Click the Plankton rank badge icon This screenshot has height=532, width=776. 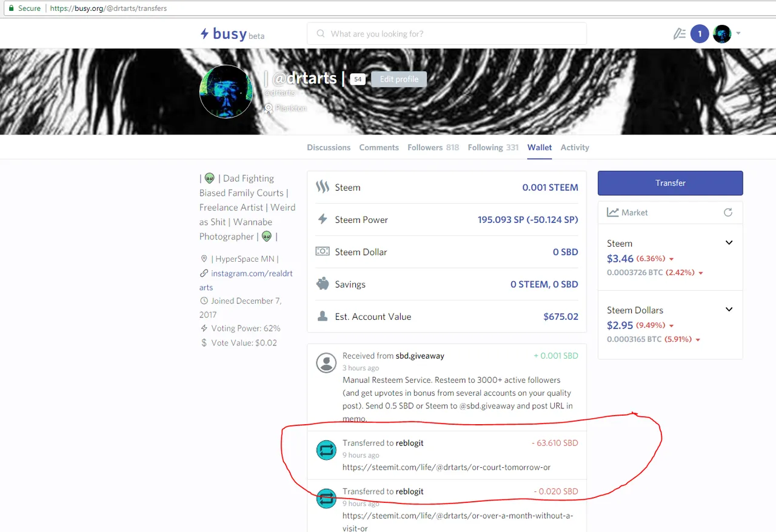pyautogui.click(x=268, y=108)
